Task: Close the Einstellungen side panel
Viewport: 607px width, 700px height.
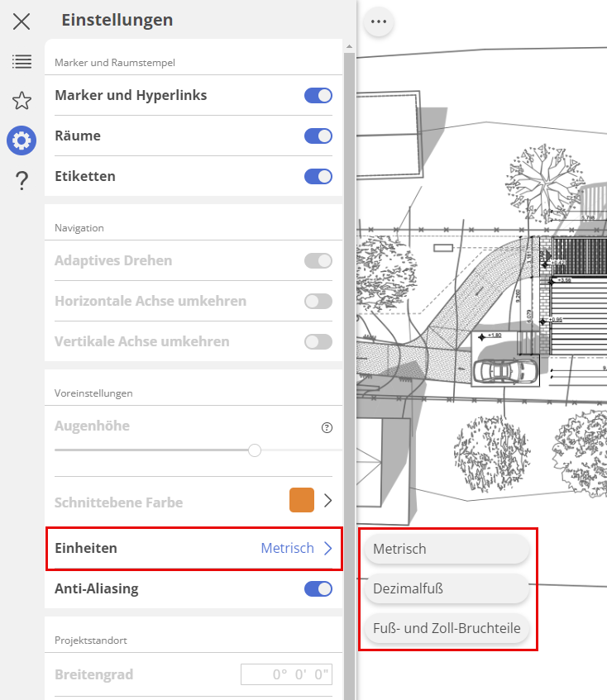Action: tap(22, 21)
